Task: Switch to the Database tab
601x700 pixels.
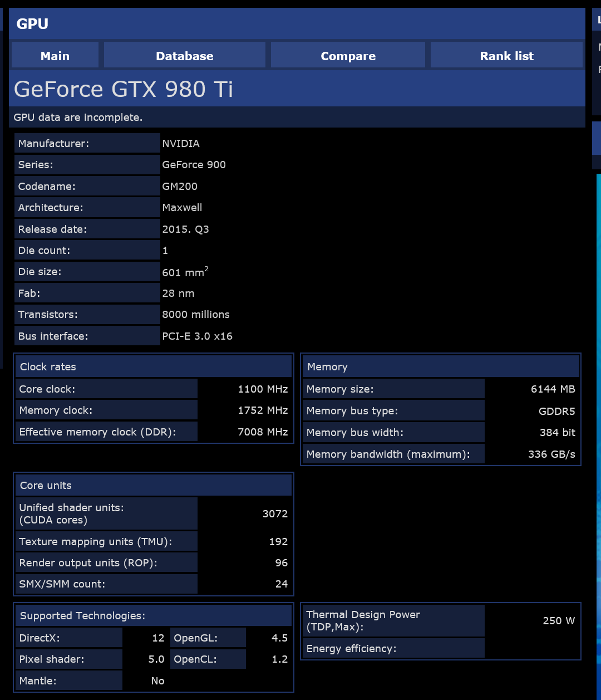Action: pyautogui.click(x=185, y=56)
